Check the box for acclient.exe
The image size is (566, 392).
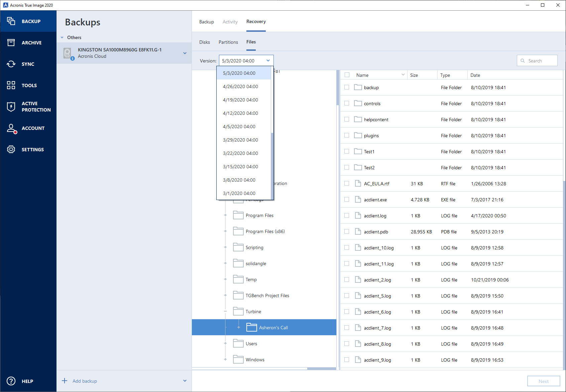pos(347,199)
